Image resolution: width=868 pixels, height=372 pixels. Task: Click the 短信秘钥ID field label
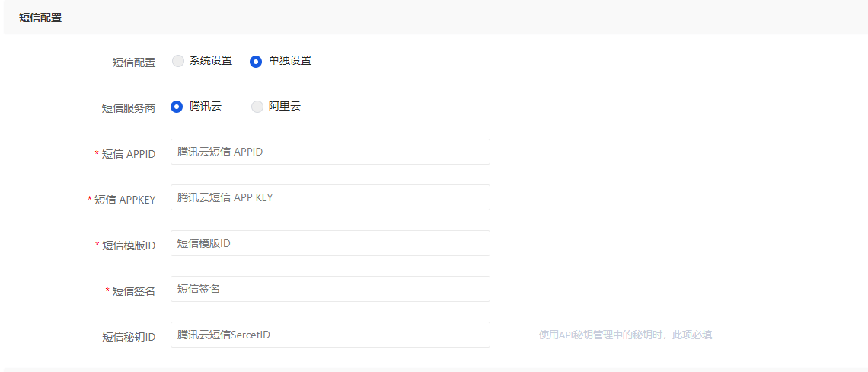pos(129,337)
